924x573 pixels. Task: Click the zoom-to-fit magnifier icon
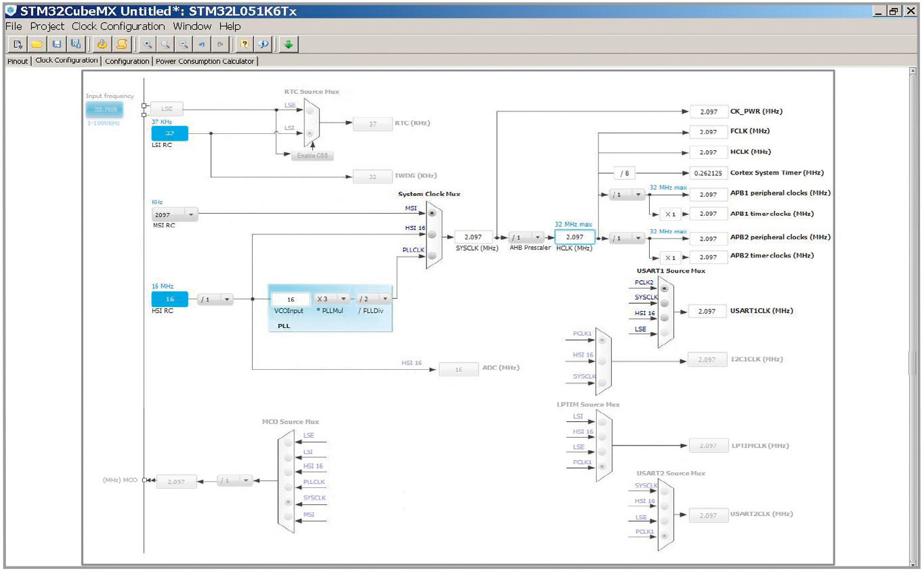tap(166, 44)
